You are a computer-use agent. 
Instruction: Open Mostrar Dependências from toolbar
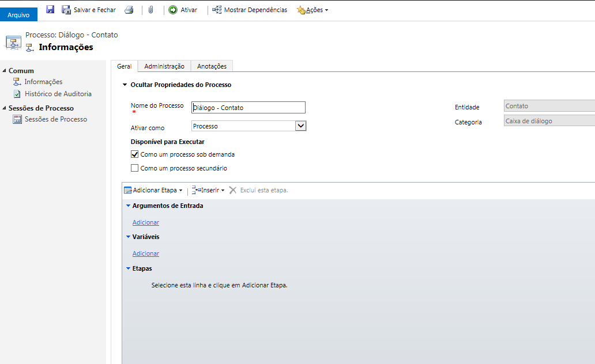tap(250, 10)
